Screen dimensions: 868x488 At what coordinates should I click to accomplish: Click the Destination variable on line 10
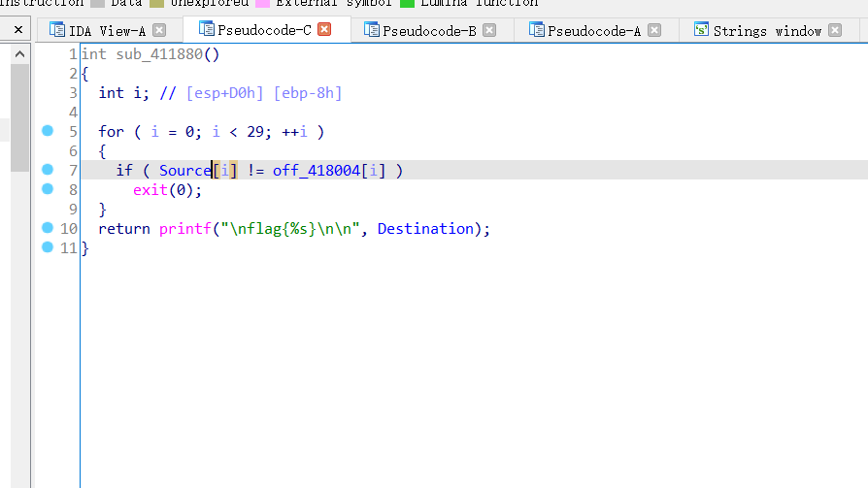[425, 229]
